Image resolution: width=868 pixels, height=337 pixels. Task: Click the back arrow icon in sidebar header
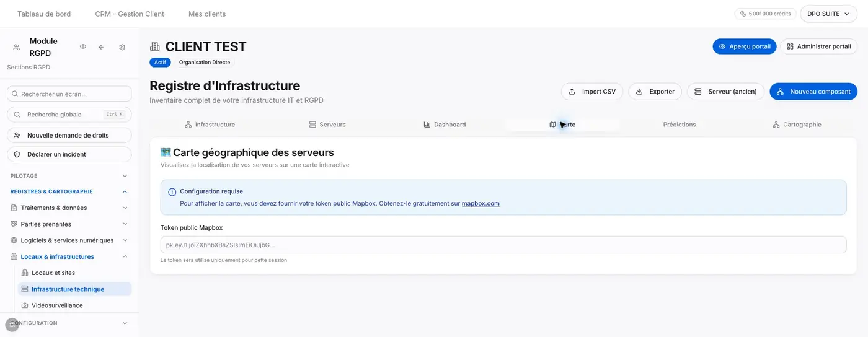[x=101, y=47]
